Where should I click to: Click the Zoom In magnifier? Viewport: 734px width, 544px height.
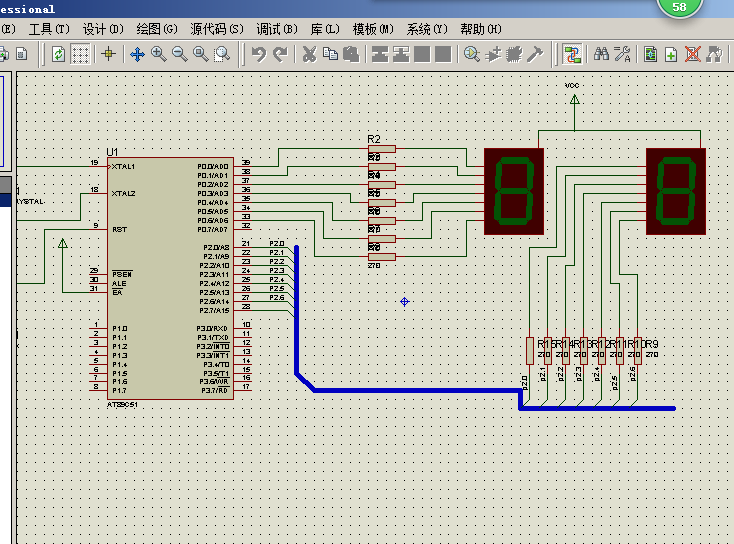[x=159, y=54]
